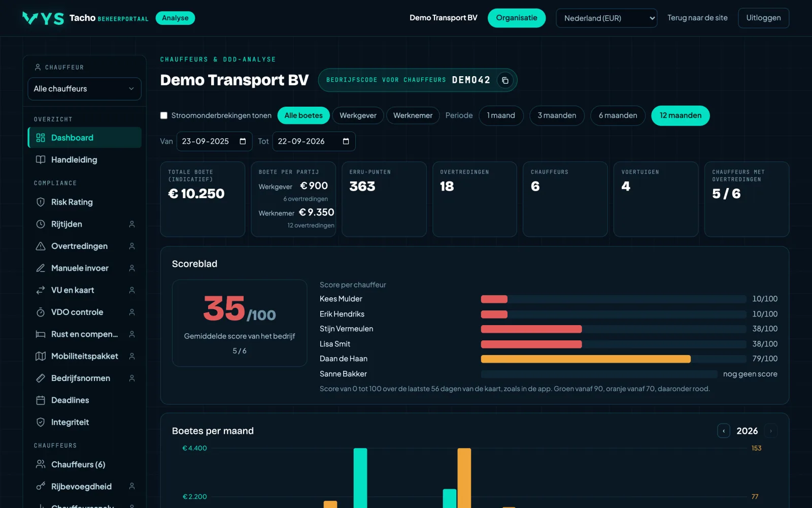Set period to 12 maanden

[681, 115]
